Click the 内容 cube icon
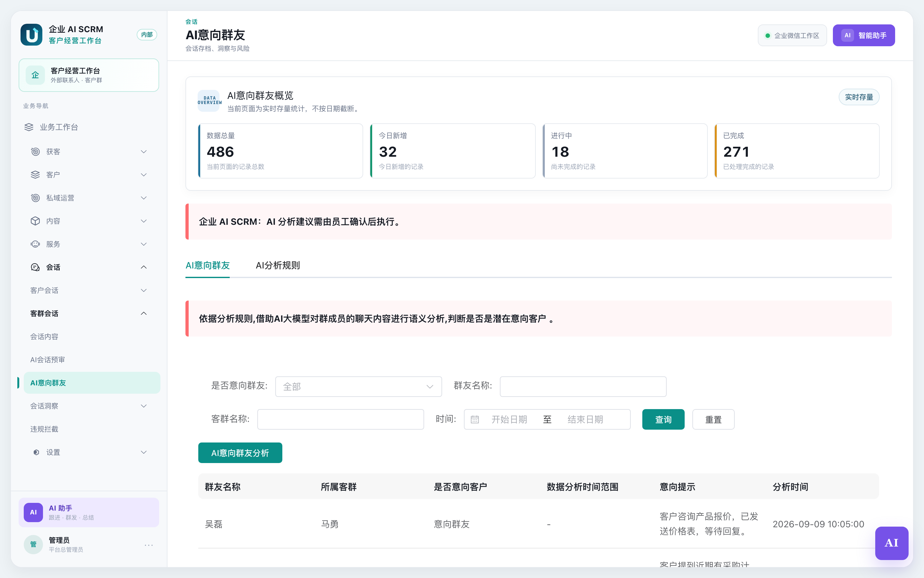924x578 pixels. tap(35, 221)
